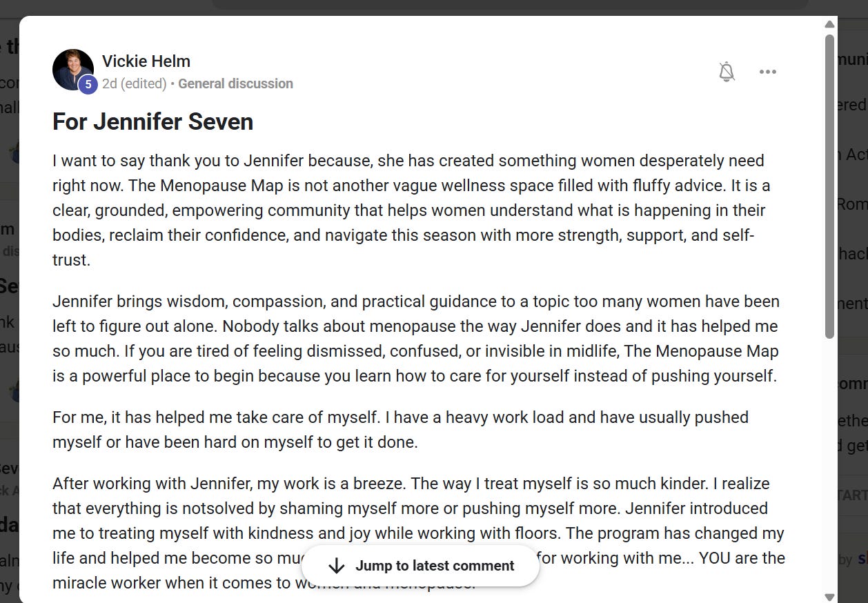Click the 2d (edited) timestamp
The width and height of the screenshot is (868, 603).
coord(135,83)
